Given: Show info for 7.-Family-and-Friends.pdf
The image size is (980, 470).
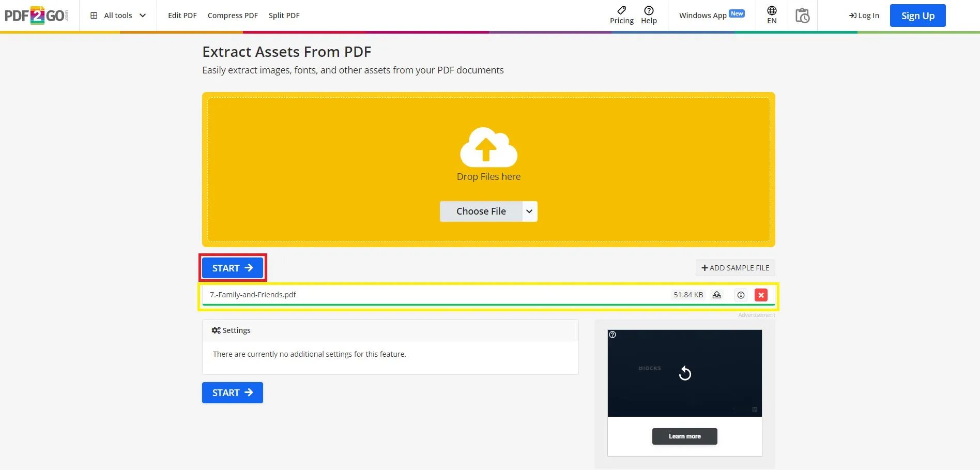Looking at the screenshot, I should [741, 295].
